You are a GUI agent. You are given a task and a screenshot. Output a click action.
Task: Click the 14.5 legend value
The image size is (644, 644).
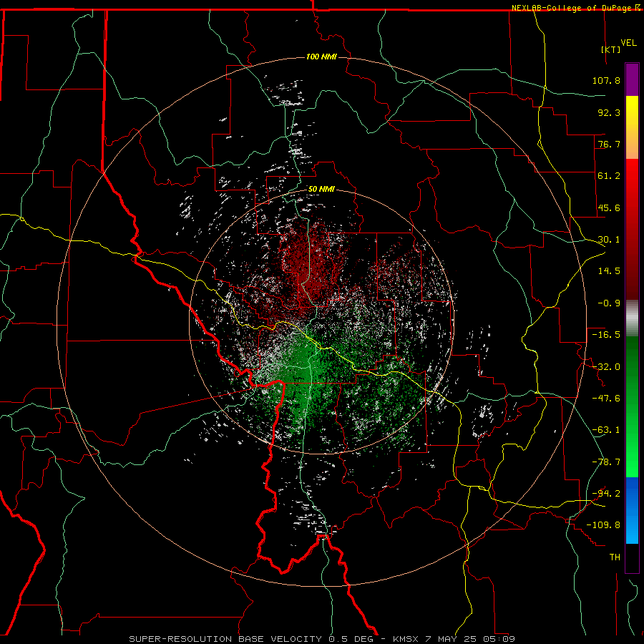[x=609, y=270]
